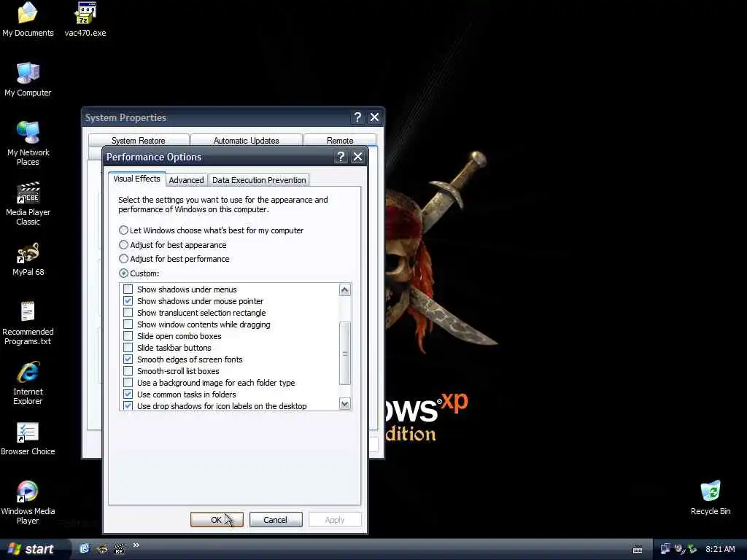
Task: Switch to the Visual Effects tab
Action: [136, 179]
